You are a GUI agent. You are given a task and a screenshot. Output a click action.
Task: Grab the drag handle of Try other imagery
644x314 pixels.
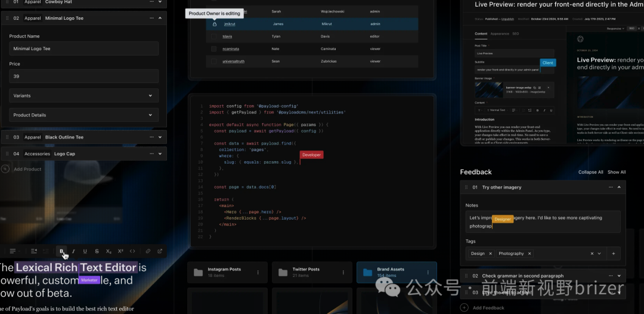[466, 187]
